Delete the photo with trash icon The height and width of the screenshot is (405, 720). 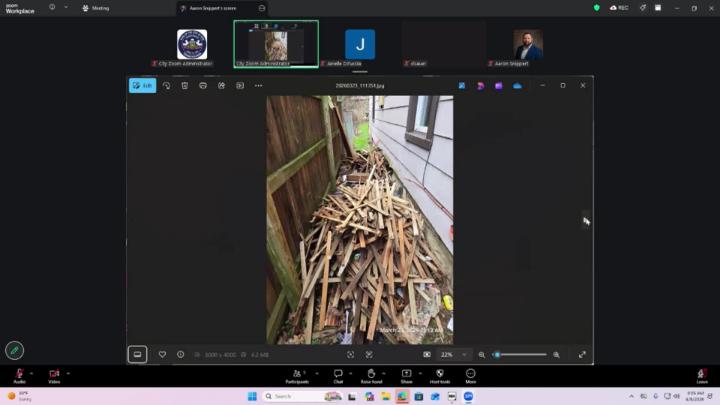point(185,85)
